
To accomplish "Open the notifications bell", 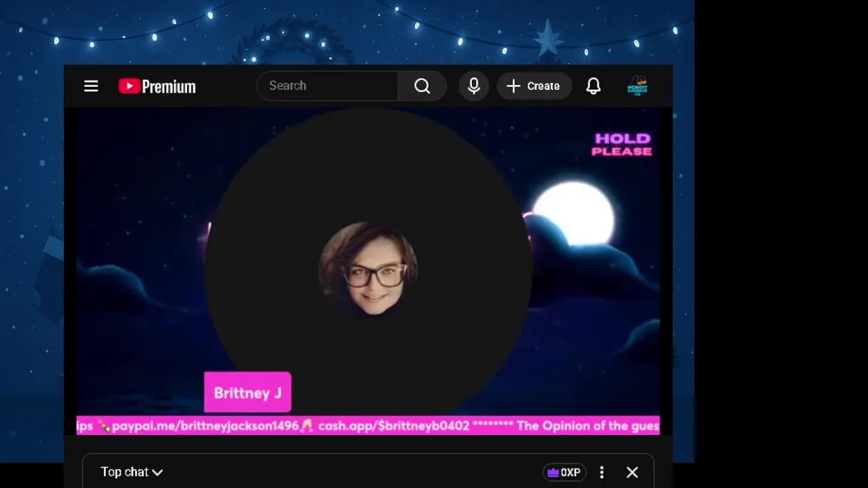I will tap(593, 86).
